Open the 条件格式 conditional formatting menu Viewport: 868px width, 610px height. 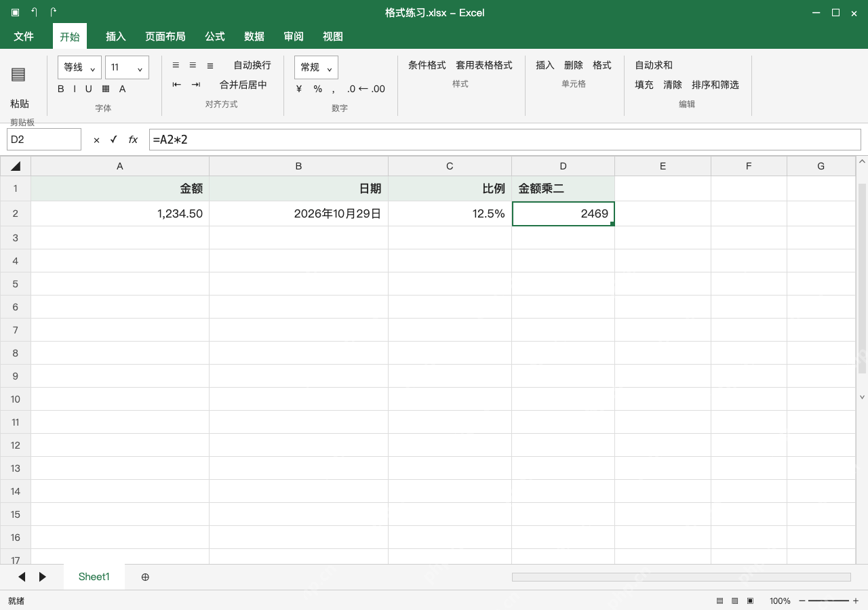point(427,65)
